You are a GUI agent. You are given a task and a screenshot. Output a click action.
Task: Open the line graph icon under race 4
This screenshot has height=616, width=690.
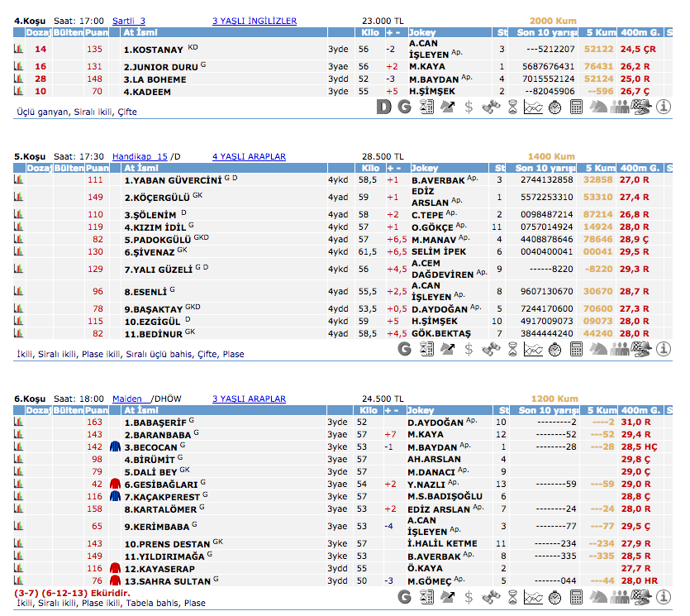click(x=533, y=107)
